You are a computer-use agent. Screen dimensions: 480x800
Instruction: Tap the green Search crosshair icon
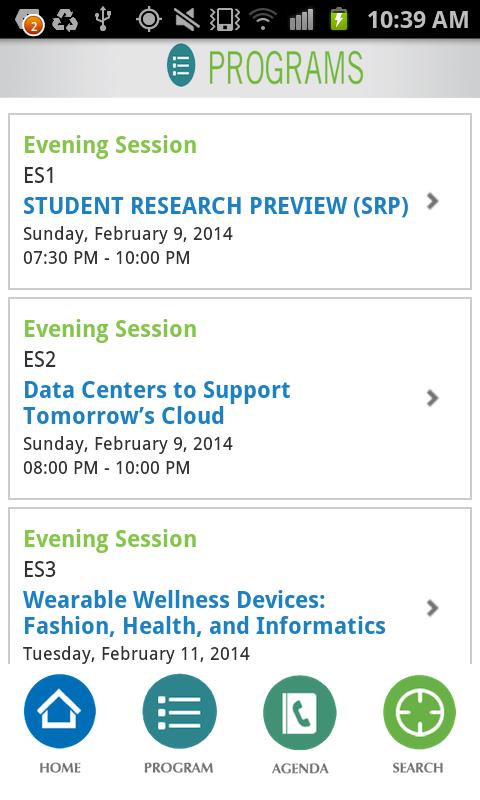tap(419, 712)
